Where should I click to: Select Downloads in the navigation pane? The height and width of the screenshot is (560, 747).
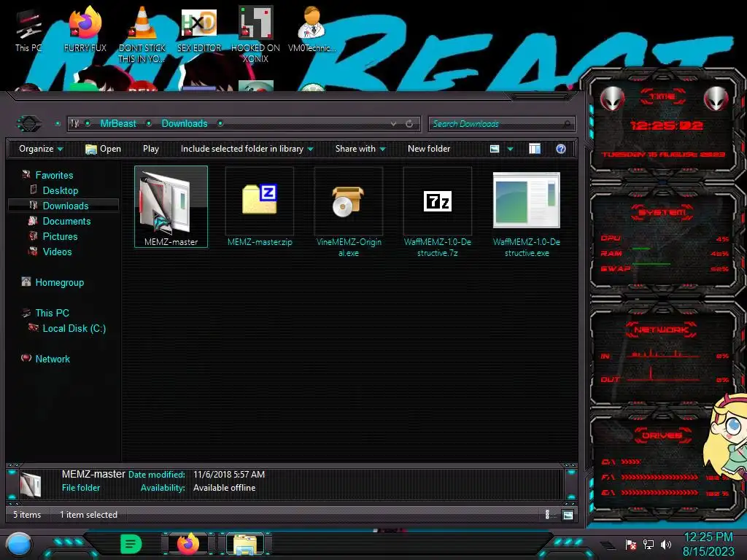(64, 206)
